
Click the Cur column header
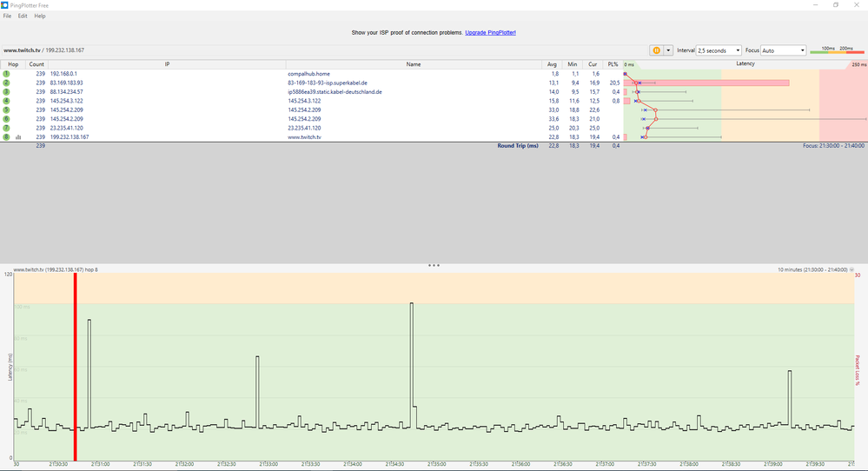593,64
